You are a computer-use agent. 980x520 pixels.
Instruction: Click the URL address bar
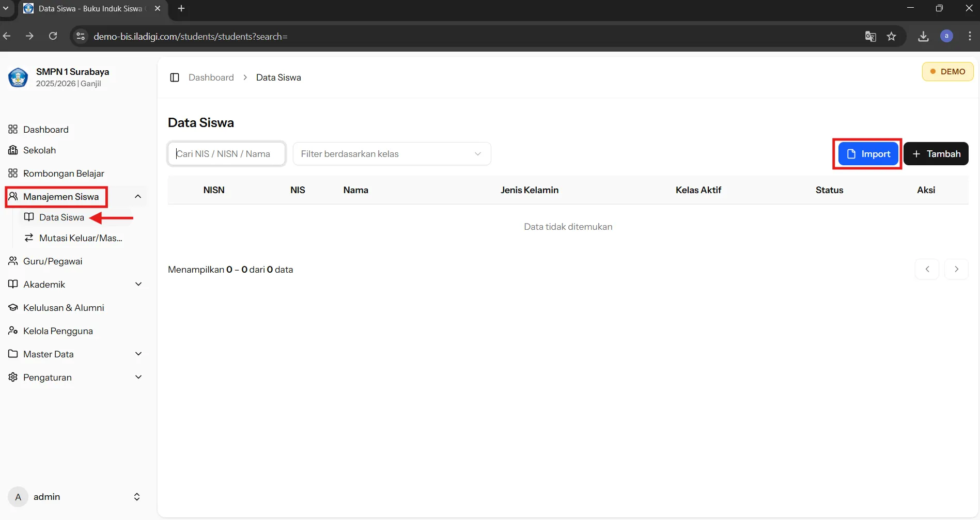[x=465, y=36]
